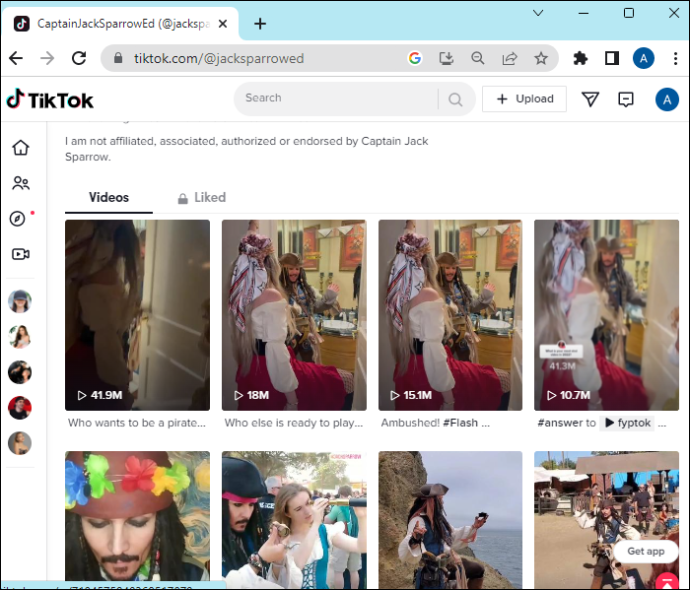Open Chrome Extensions puzzle icon
The height and width of the screenshot is (590, 690).
[x=580, y=58]
